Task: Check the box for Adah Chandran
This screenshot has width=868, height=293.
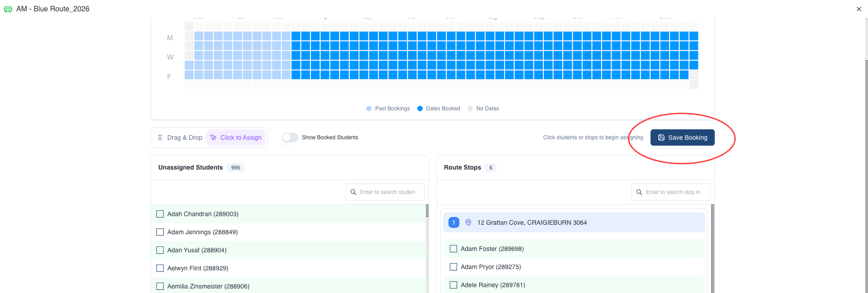Action: coord(160,214)
